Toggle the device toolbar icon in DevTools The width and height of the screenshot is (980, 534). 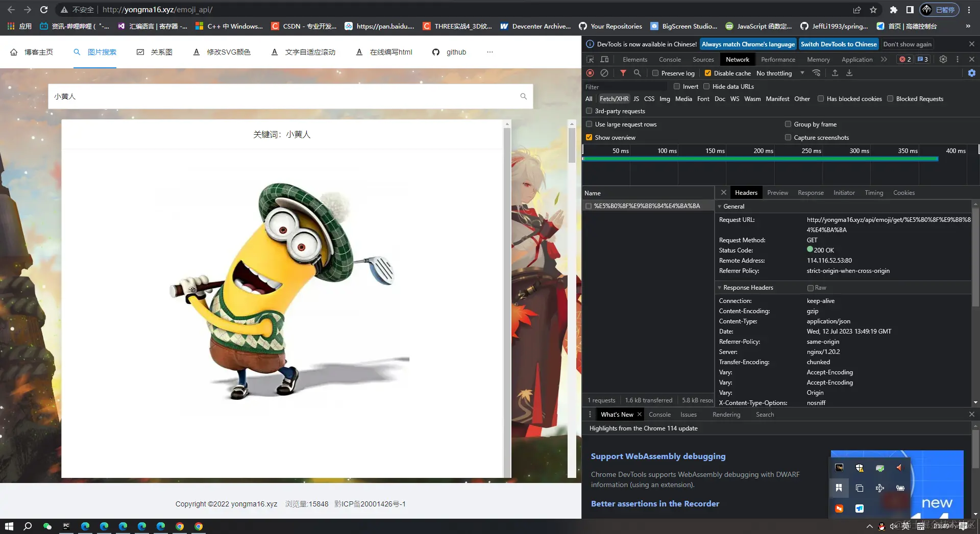[x=605, y=59]
